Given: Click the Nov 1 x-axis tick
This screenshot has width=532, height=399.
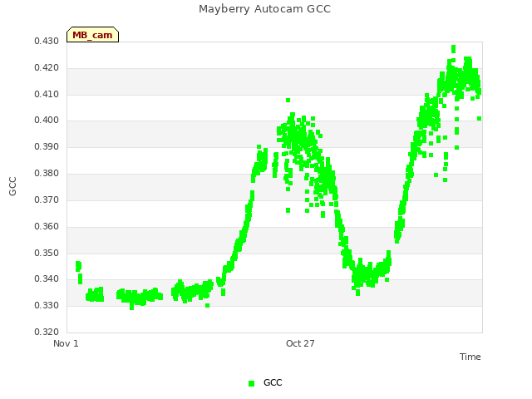Looking at the screenshot, I should [x=66, y=343].
